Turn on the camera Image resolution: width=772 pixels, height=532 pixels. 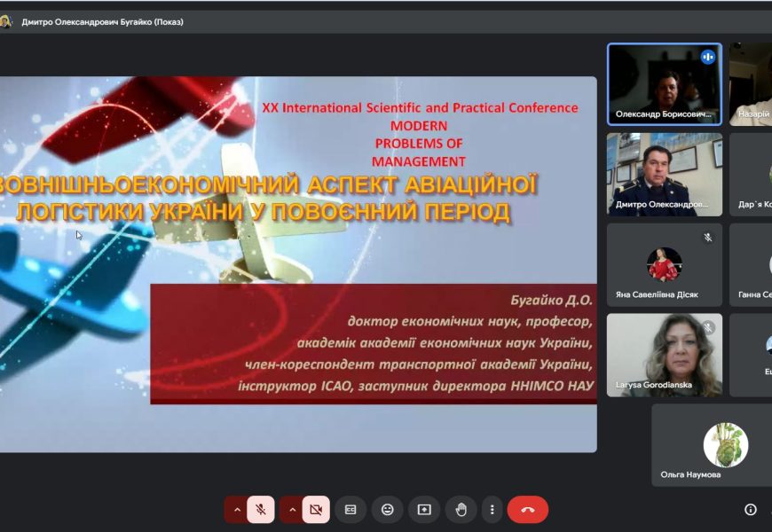pyautogui.click(x=315, y=510)
